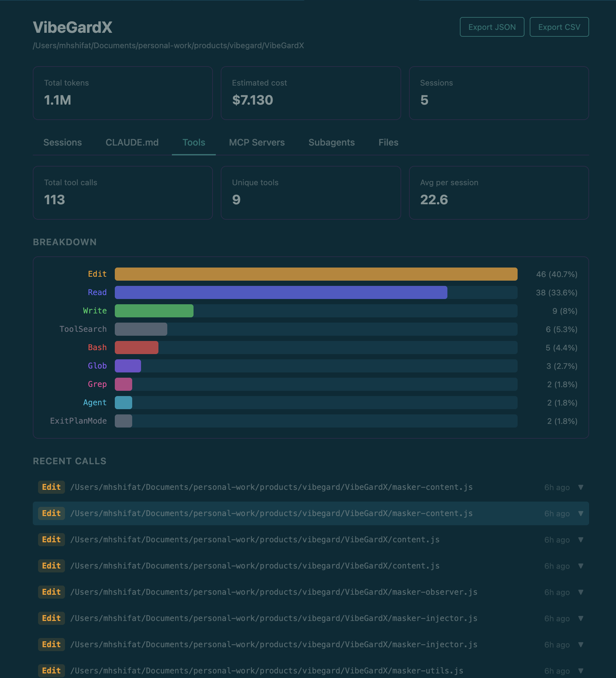Screen dimensions: 616x678
Task: Select the Bash label in the breakdown
Action: click(97, 348)
